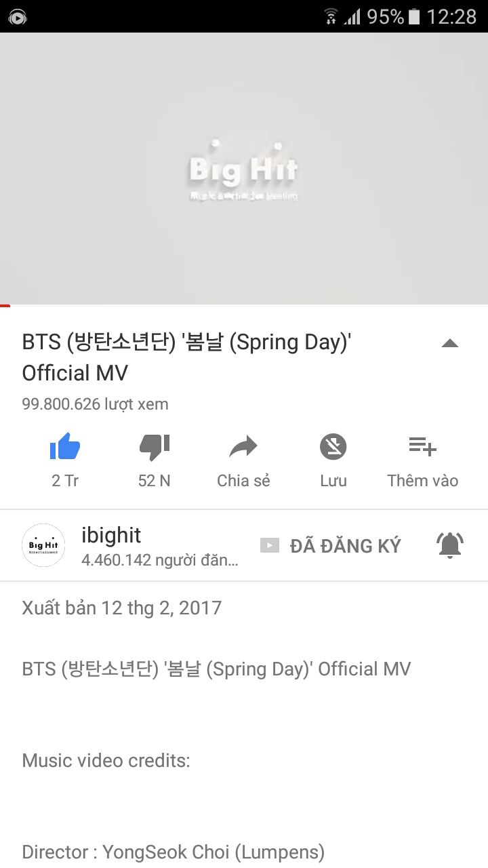The image size is (488, 868).
Task: Open the ibighit channel avatar
Action: [x=43, y=545]
